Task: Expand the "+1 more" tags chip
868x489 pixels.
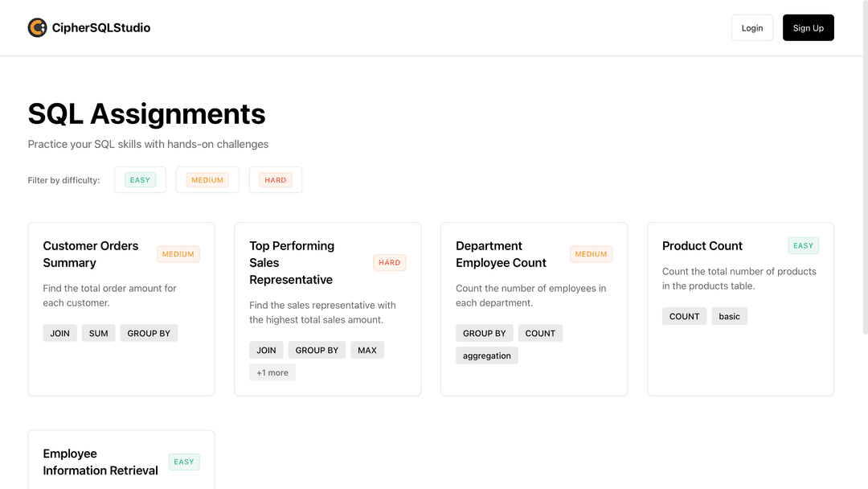Action: 272,372
